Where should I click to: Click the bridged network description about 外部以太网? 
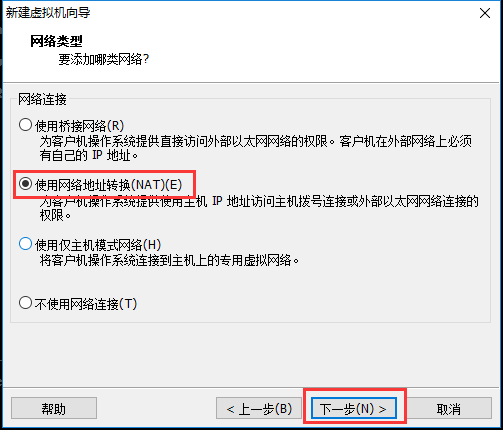(256, 148)
